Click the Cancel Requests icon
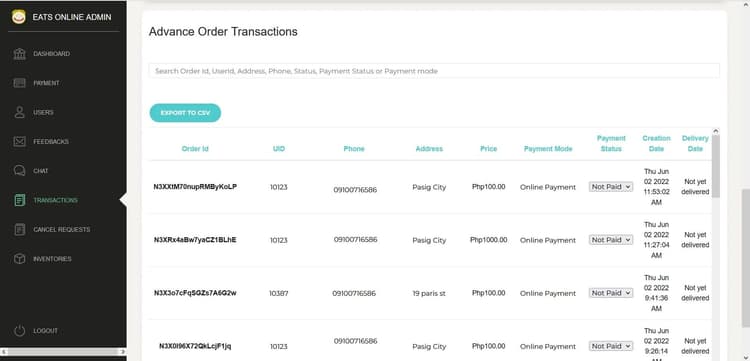Screen dimensions: 750x361 click(20, 230)
